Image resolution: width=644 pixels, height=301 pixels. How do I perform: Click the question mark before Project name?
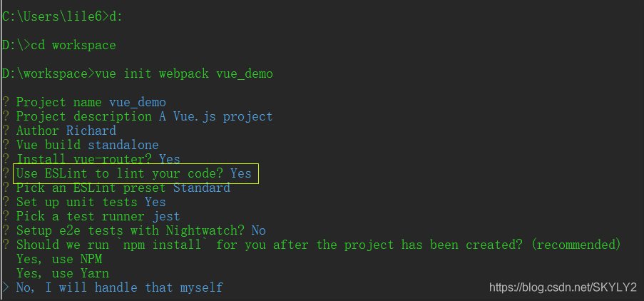pos(5,102)
